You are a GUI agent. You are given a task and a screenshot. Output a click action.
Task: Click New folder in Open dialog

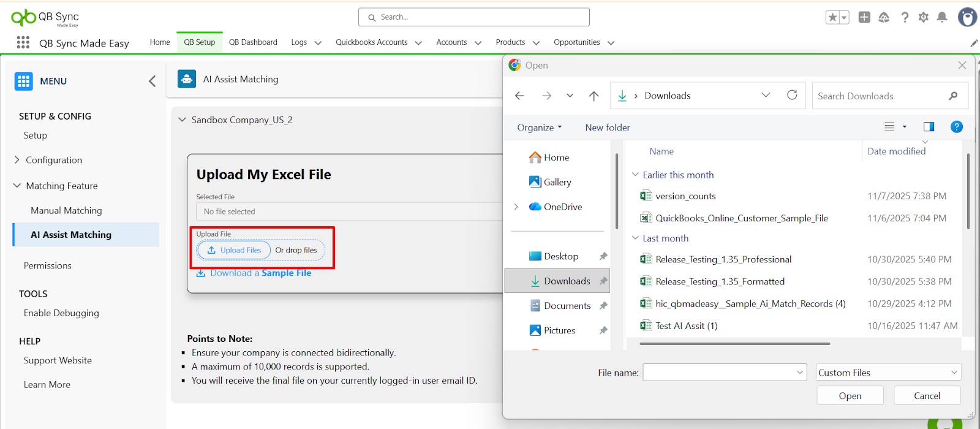pos(608,127)
